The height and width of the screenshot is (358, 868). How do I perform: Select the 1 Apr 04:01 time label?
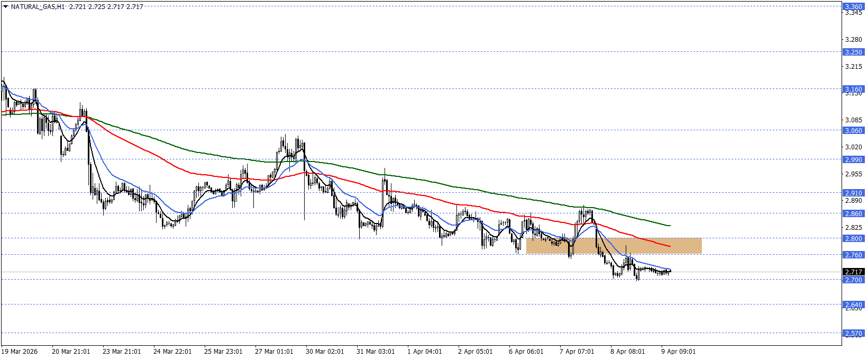point(424,351)
